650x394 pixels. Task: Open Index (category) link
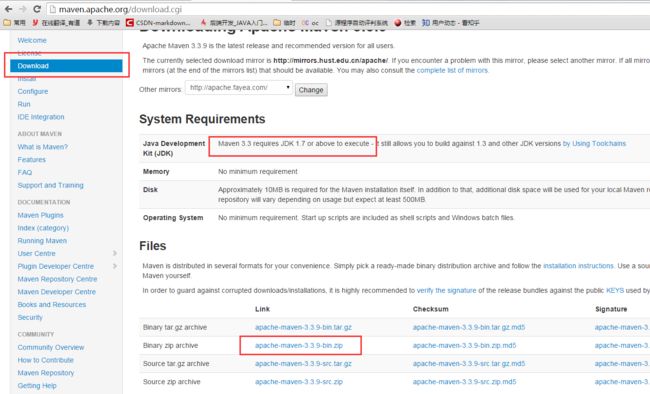coord(43,228)
